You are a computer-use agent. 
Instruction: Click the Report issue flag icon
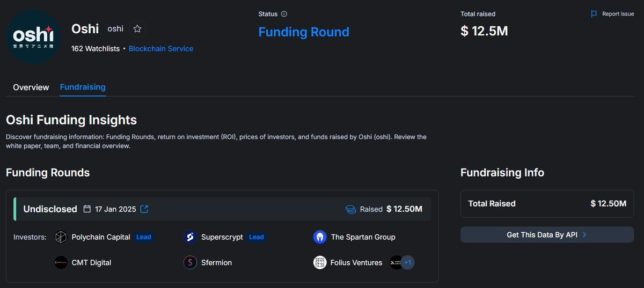click(594, 14)
